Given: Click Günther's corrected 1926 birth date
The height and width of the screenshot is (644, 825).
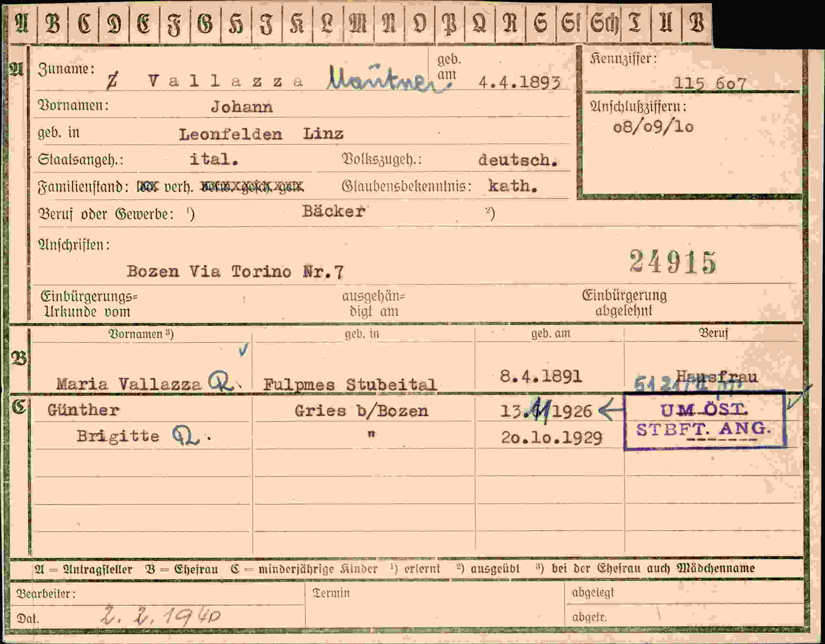Looking at the screenshot, I should pos(546,411).
